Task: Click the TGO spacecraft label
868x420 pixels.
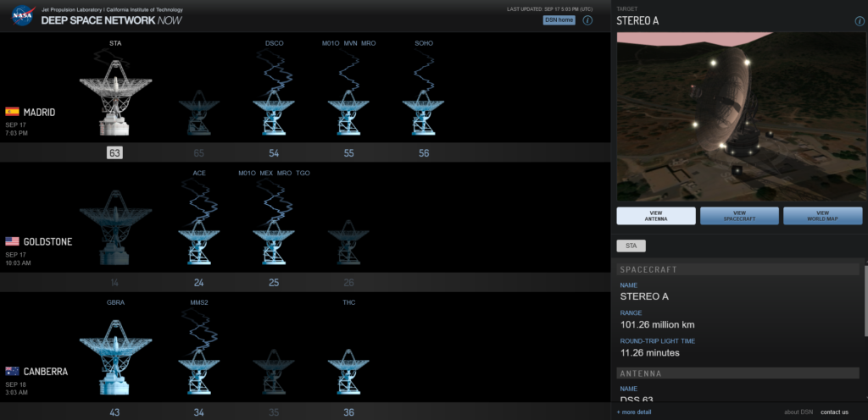Action: point(303,173)
